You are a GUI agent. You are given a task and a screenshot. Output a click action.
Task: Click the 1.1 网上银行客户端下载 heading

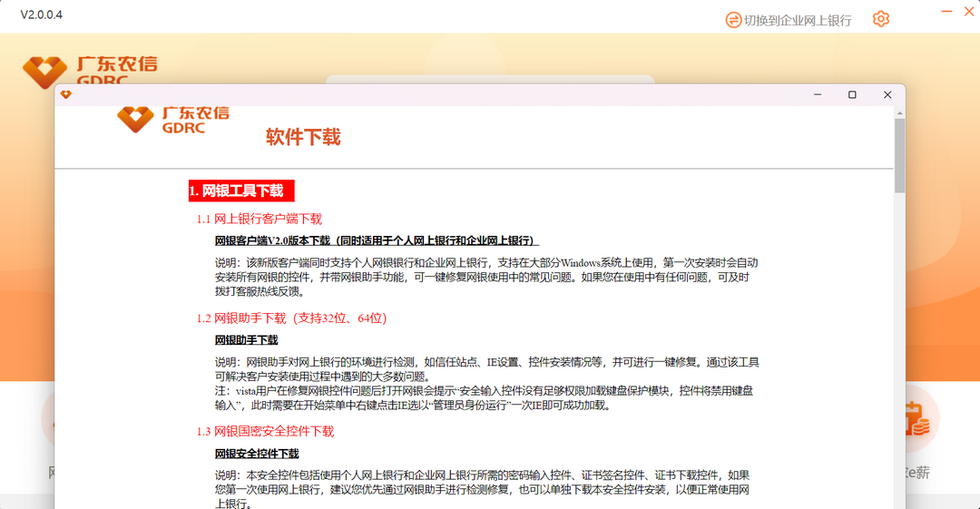click(x=259, y=219)
